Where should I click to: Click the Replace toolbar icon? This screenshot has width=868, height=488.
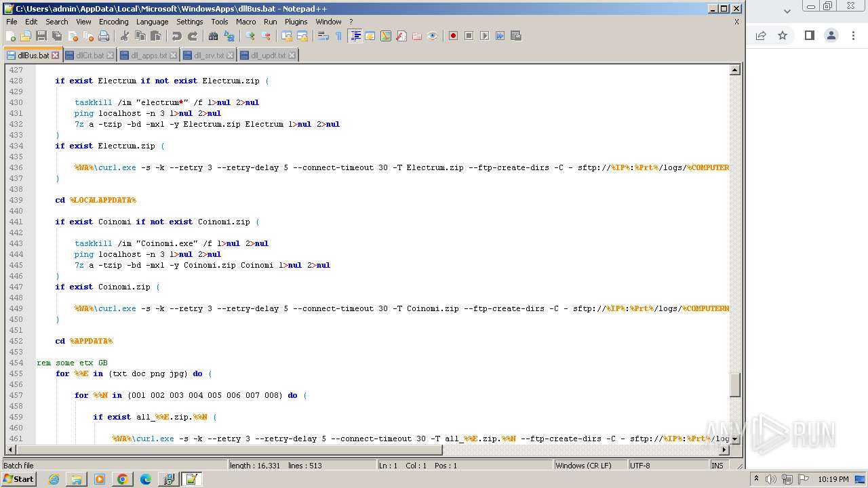click(229, 36)
